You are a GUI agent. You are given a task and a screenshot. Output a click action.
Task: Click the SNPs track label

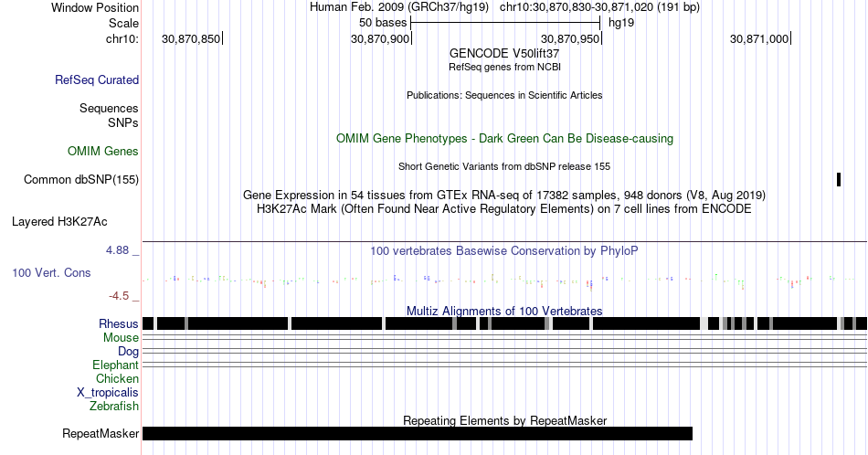click(x=123, y=122)
